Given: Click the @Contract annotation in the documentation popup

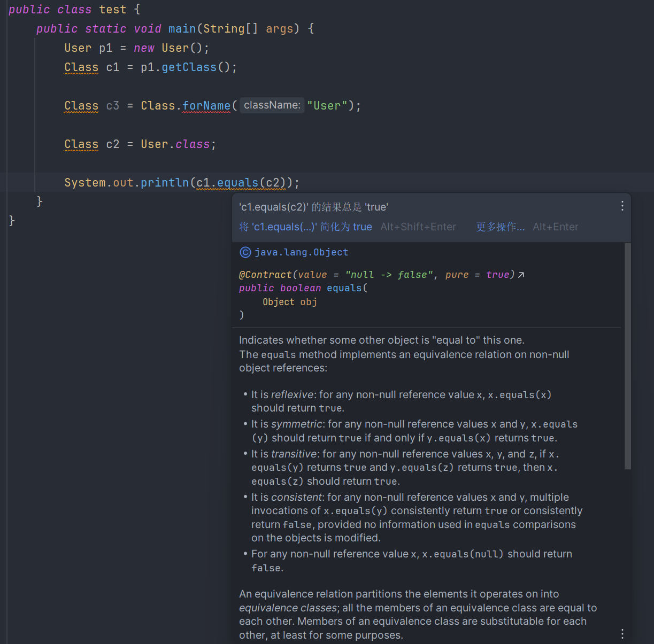Looking at the screenshot, I should [x=265, y=275].
